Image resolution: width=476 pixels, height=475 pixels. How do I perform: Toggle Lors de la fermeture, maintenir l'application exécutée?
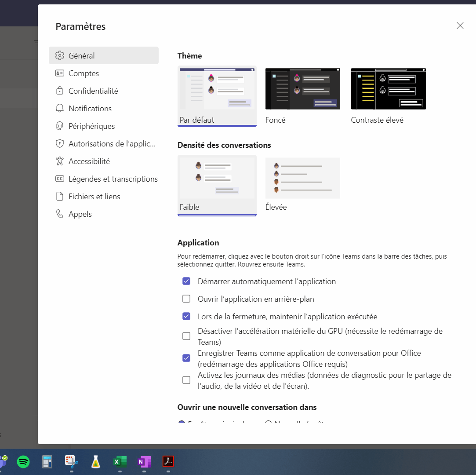(186, 317)
